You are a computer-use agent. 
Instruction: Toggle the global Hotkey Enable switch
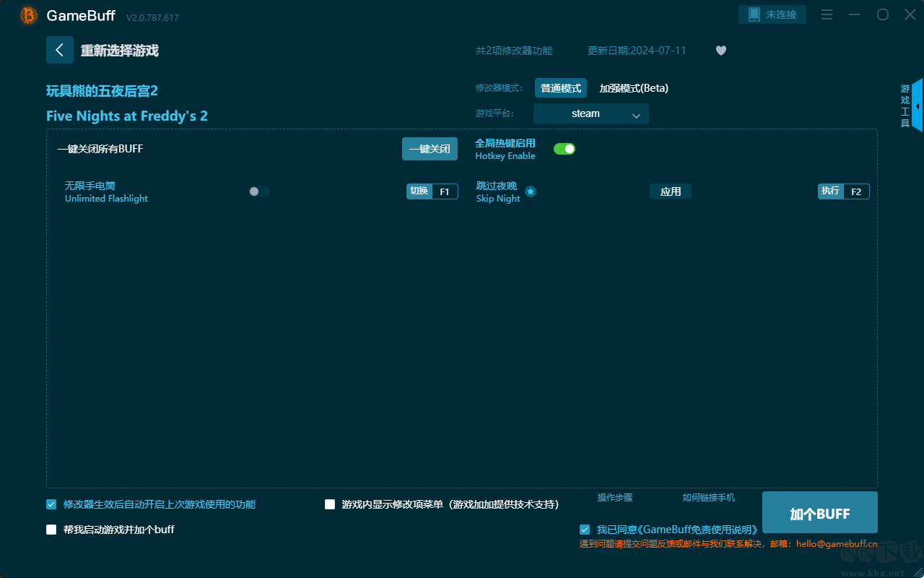tap(565, 149)
